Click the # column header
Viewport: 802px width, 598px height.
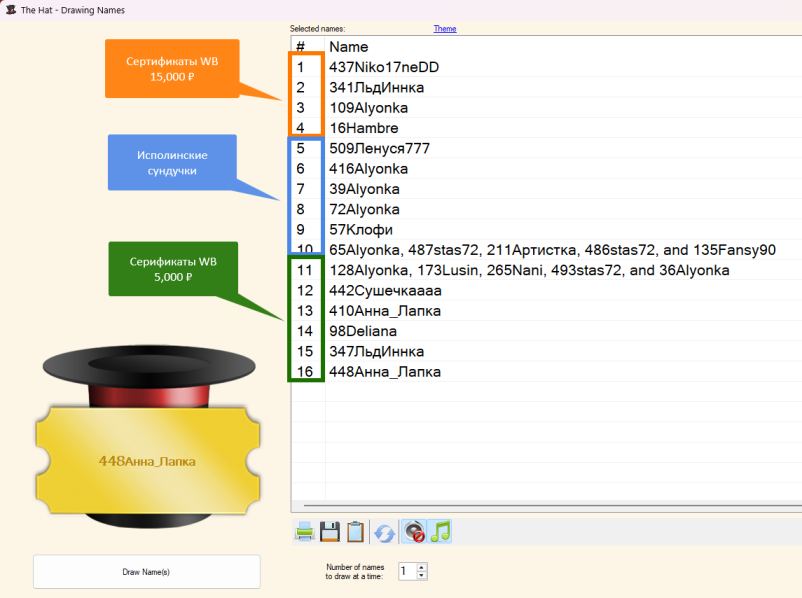click(300, 47)
